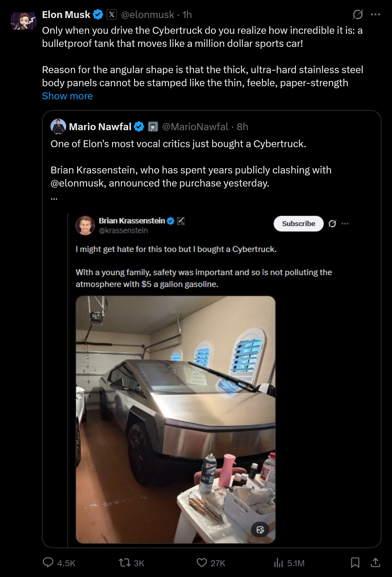Bookmark Elon Musk's post
392x577 pixels.
355,563
